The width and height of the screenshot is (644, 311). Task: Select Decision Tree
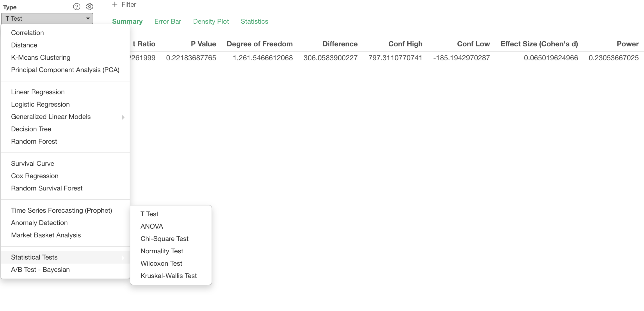65,129
